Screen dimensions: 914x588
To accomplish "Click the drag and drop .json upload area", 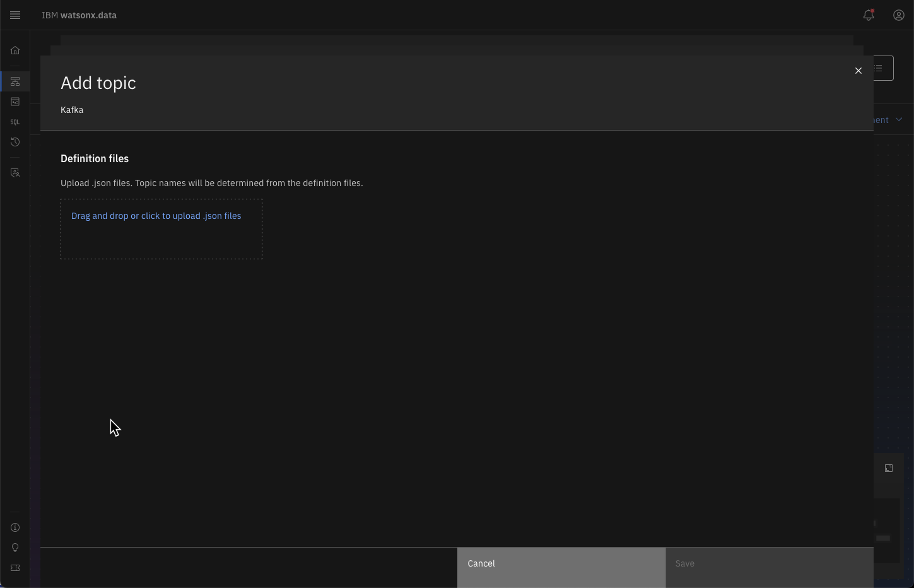I will tap(161, 229).
